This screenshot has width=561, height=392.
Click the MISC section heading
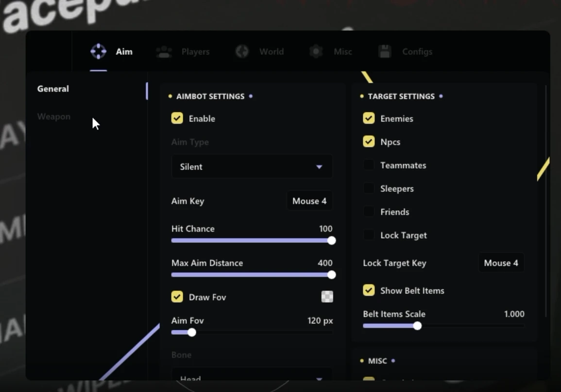point(377,361)
